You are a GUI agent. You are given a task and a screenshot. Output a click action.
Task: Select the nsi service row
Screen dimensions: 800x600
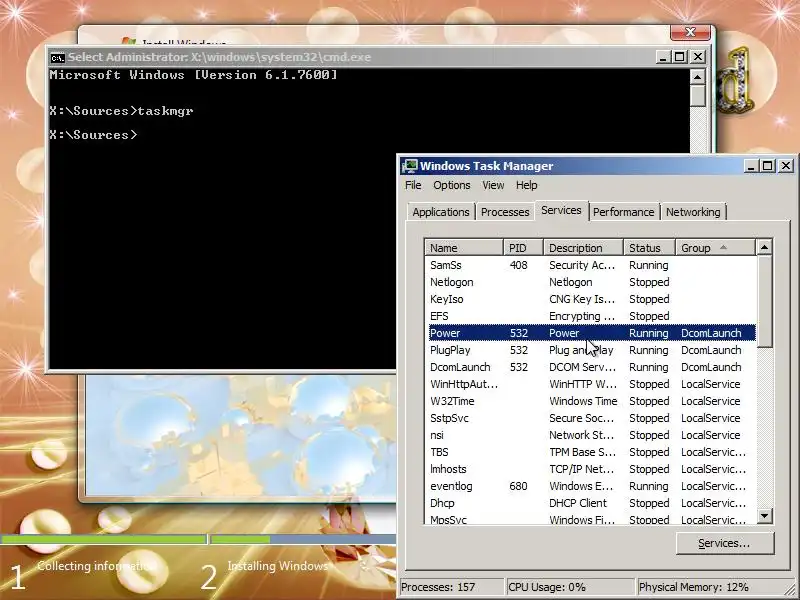(x=592, y=435)
